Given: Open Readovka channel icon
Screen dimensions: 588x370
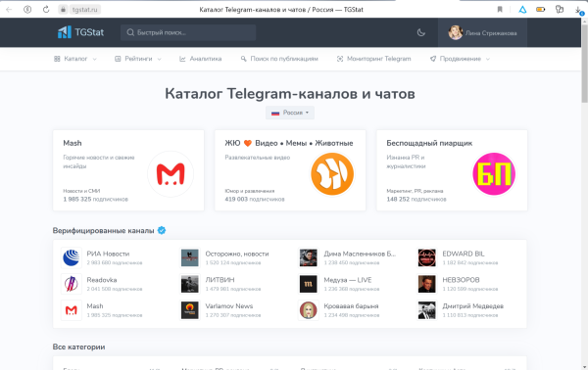Looking at the screenshot, I should pos(72,284).
